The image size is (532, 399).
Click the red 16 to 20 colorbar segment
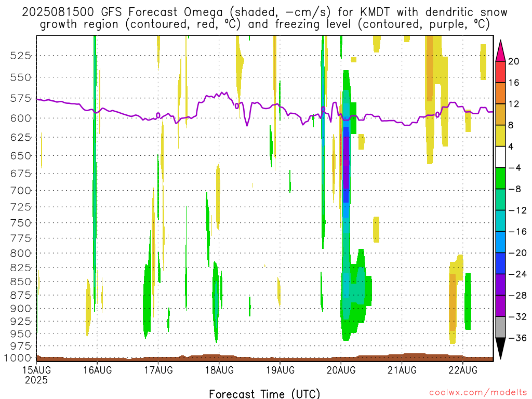500,72
